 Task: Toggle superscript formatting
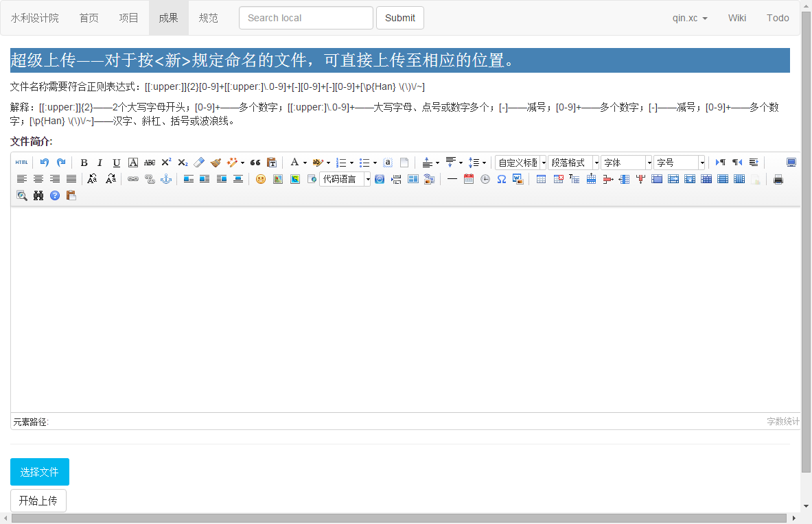[x=166, y=163]
